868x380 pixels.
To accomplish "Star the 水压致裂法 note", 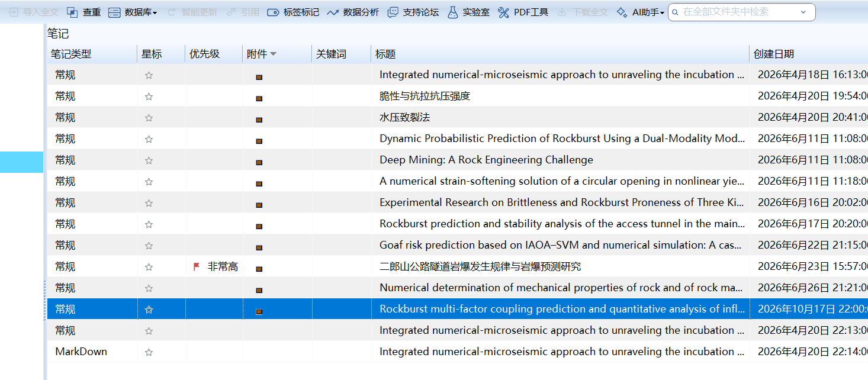I will click(149, 118).
